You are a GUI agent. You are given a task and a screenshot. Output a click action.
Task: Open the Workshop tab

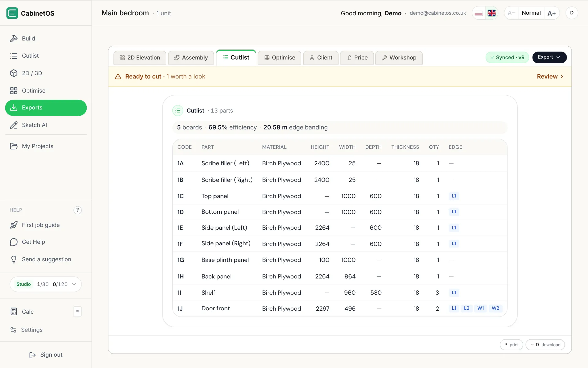(399, 58)
